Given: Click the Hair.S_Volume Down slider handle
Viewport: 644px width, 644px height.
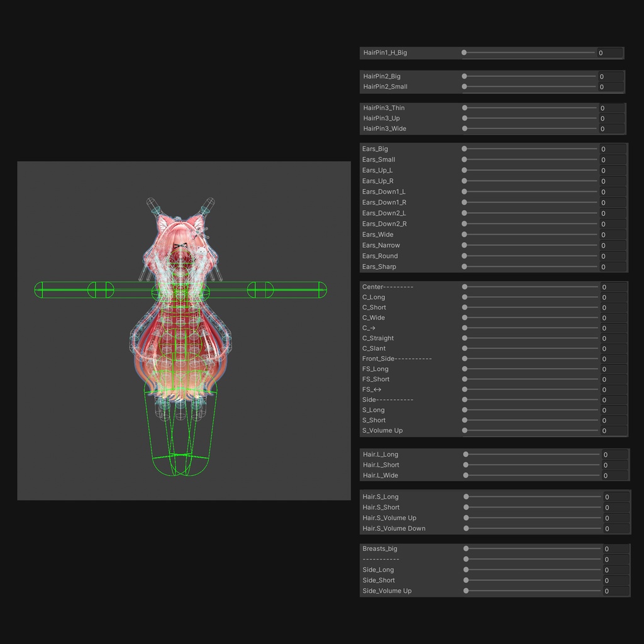Looking at the screenshot, I should coord(467,528).
